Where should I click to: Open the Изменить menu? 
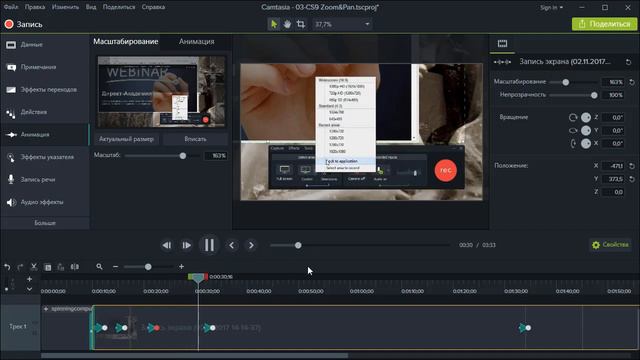point(65,7)
